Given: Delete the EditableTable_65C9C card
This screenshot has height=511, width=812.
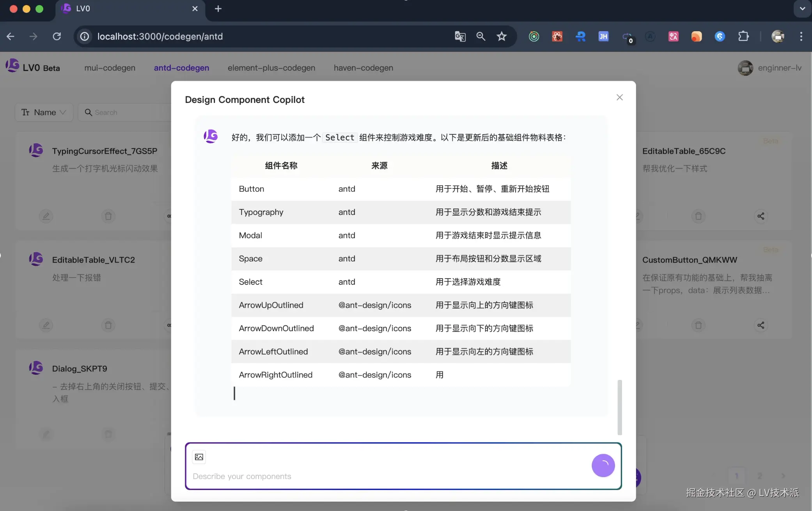Looking at the screenshot, I should coord(699,216).
